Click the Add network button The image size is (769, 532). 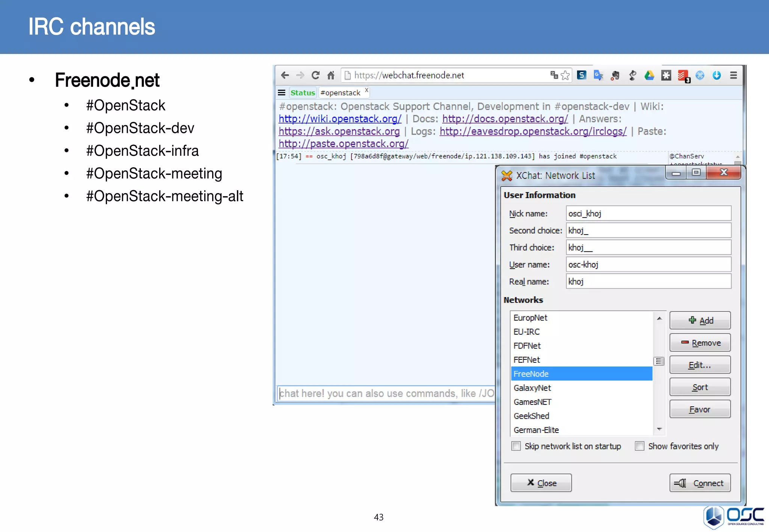pyautogui.click(x=700, y=320)
